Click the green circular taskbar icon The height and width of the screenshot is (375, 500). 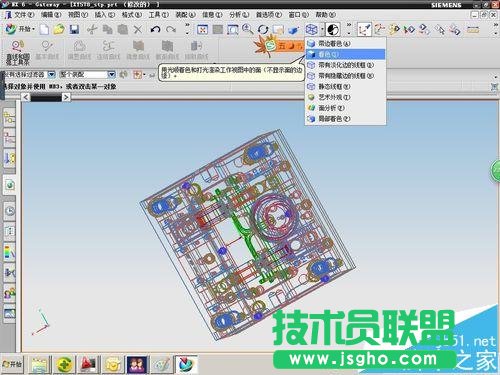[65, 364]
